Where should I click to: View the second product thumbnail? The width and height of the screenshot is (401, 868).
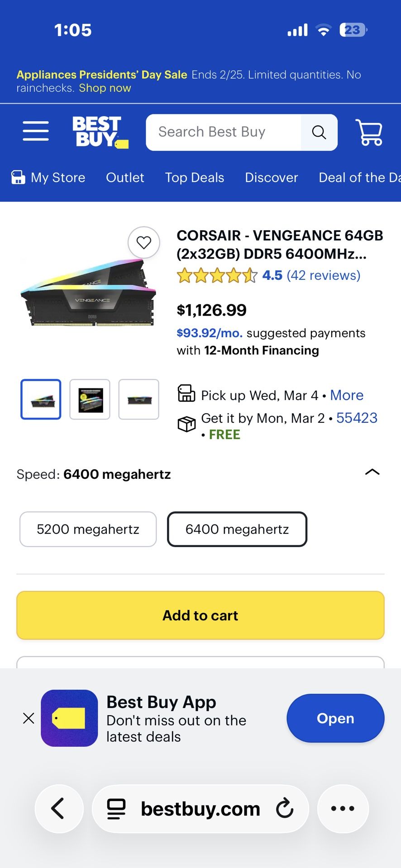click(90, 400)
